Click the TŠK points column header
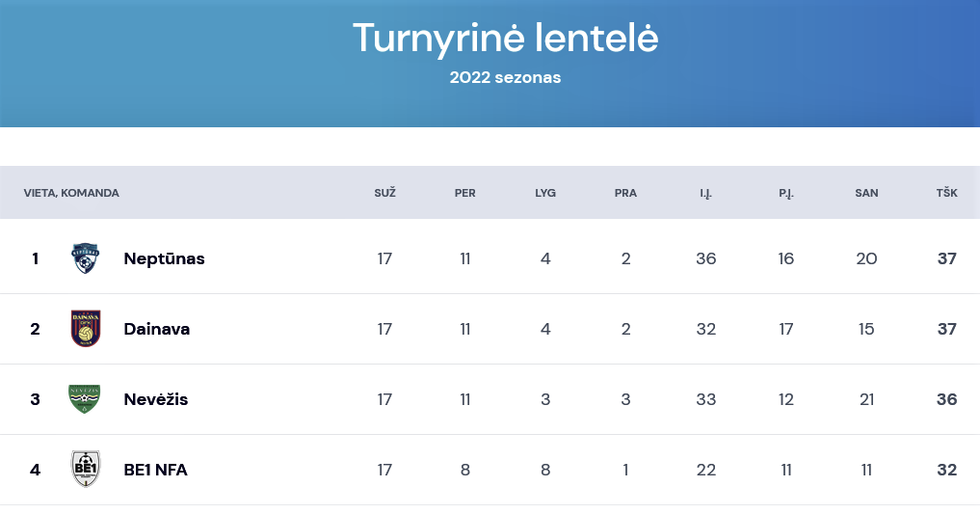The width and height of the screenshot is (980, 514). [946, 193]
